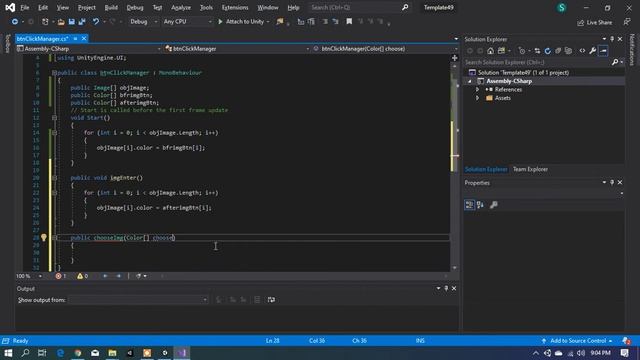Open the Any CPU platform dropdown

tap(187, 22)
